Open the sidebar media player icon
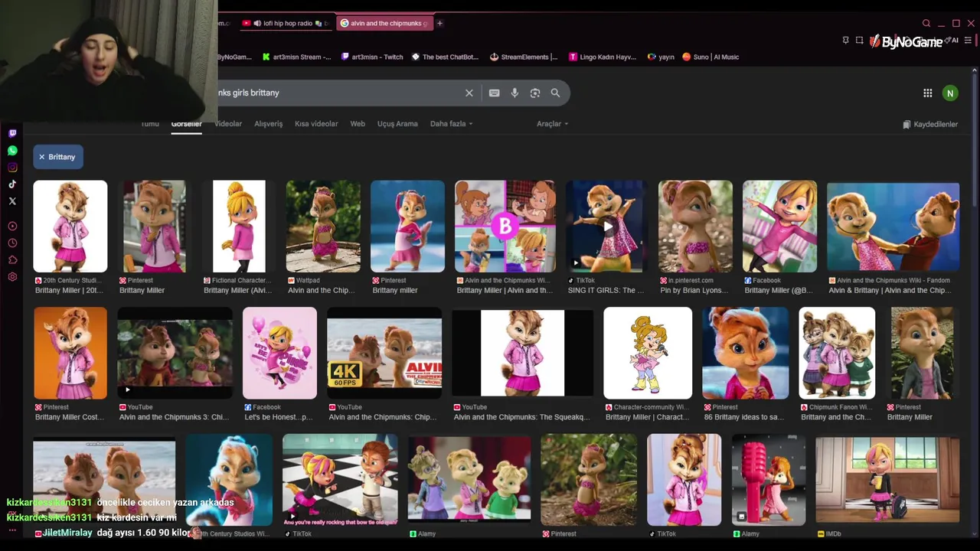The width and height of the screenshot is (980, 551). point(12,227)
